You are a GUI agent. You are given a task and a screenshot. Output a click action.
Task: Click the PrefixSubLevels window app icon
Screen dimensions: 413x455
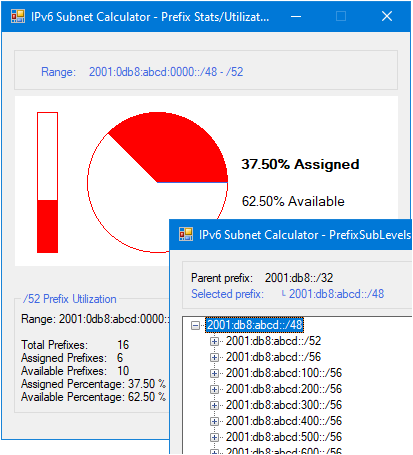pyautogui.click(x=186, y=234)
